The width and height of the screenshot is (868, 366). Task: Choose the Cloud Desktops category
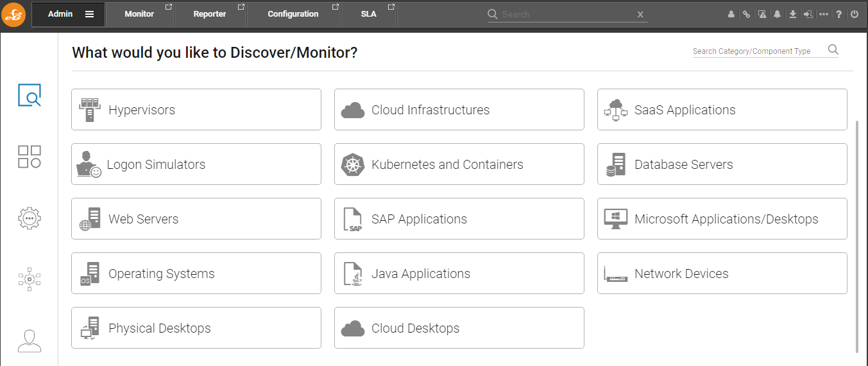(x=459, y=328)
